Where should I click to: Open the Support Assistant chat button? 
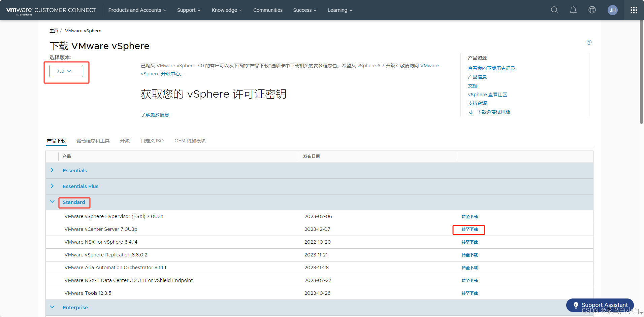point(600,305)
